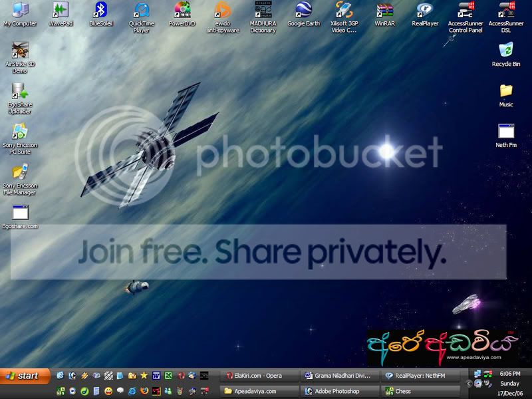Viewport: 532px width, 399px height.
Task: Launch Firefox from quick launch
Action: click(x=144, y=391)
